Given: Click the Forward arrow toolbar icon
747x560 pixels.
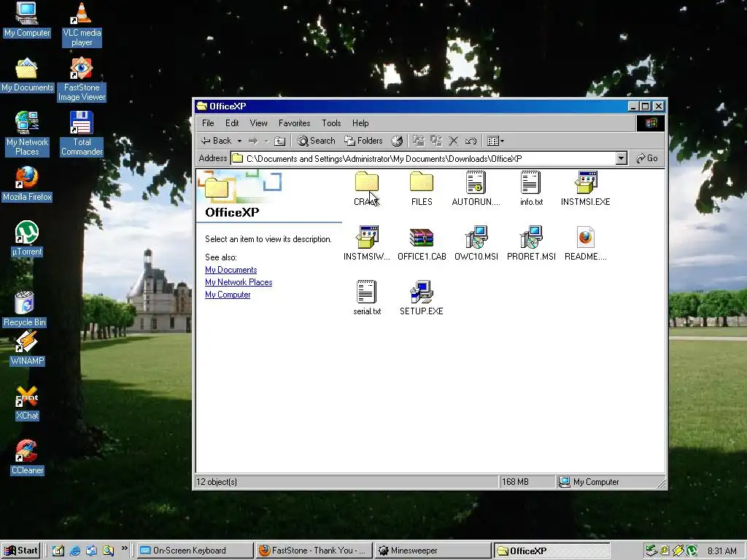Looking at the screenshot, I should 253,141.
